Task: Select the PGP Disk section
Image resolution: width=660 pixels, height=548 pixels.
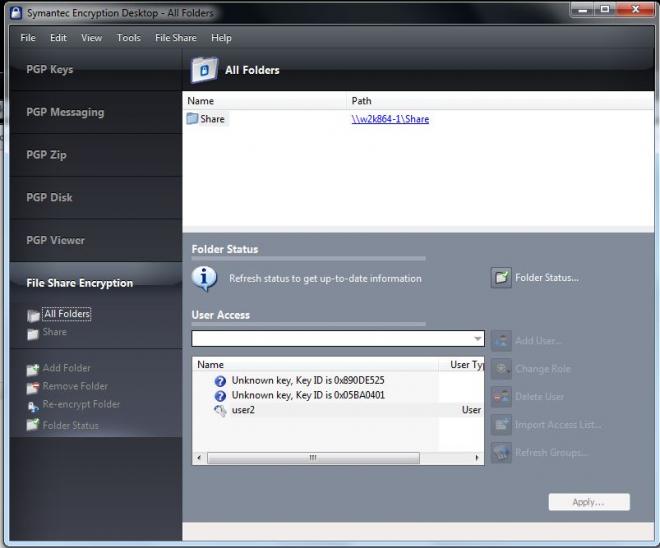Action: (96, 198)
